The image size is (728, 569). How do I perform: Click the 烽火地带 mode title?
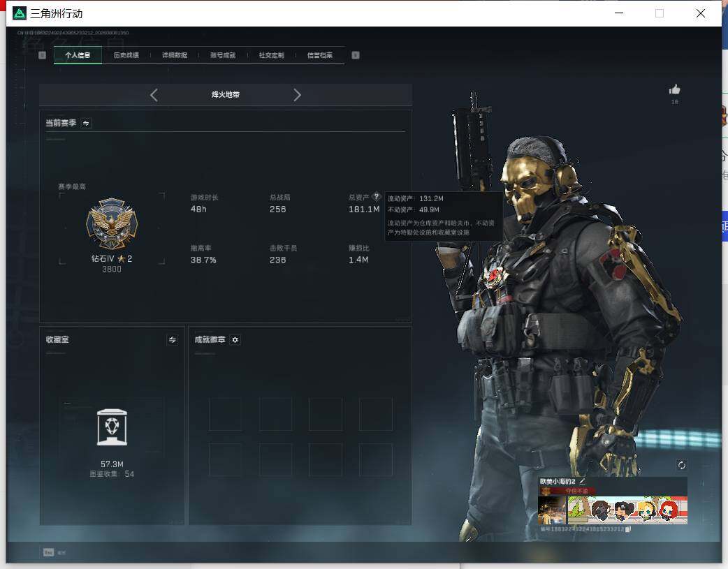coord(226,95)
